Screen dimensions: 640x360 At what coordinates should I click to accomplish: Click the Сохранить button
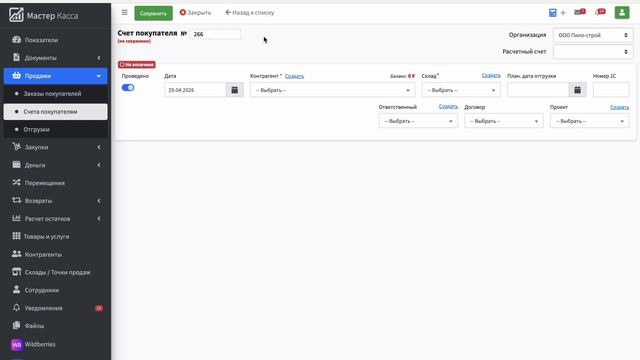(153, 13)
